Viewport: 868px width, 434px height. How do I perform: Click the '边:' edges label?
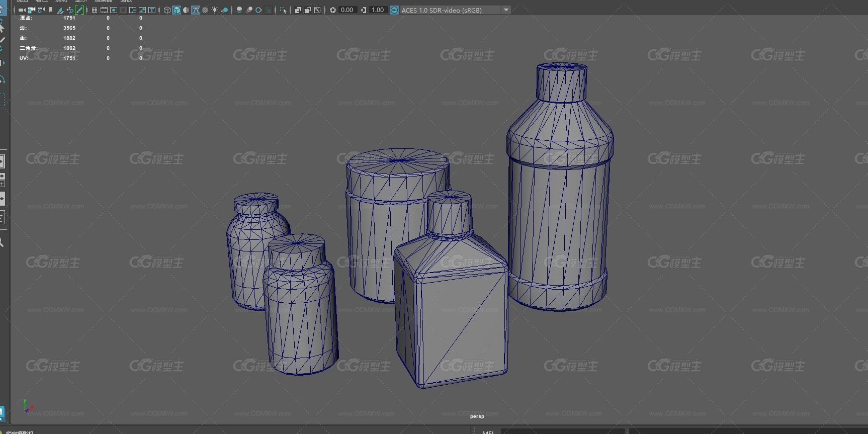[23, 28]
